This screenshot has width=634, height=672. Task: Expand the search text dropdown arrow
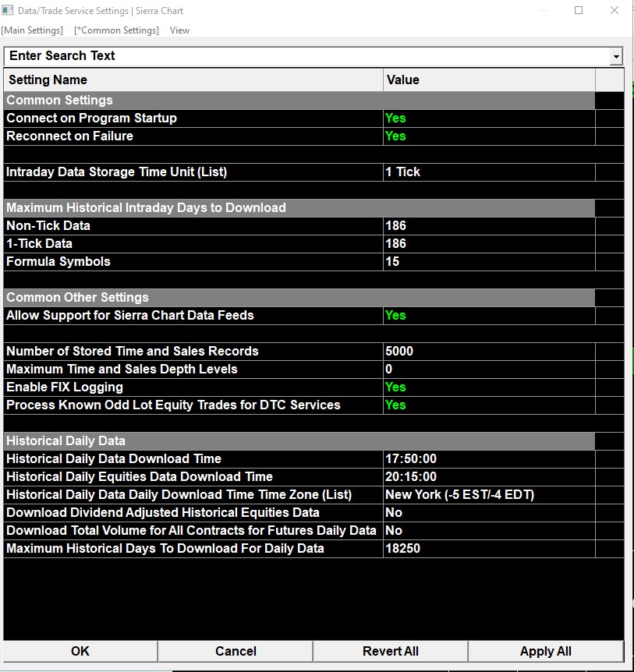coord(616,57)
